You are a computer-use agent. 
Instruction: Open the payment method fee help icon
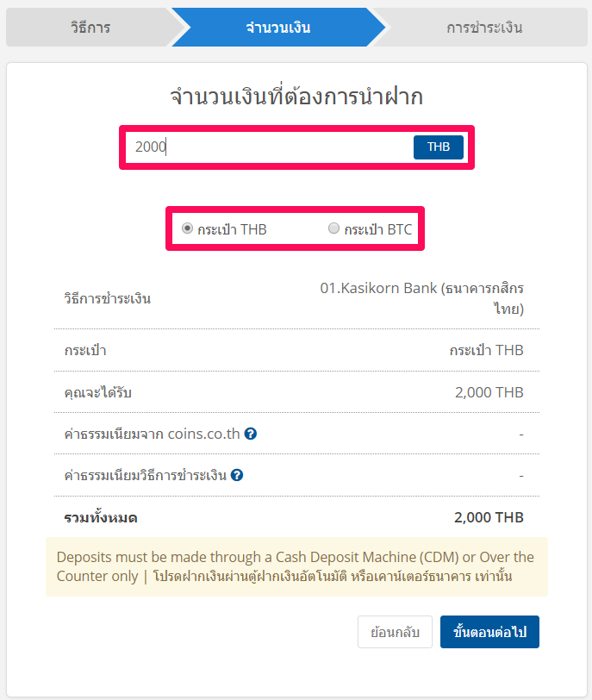point(237,475)
